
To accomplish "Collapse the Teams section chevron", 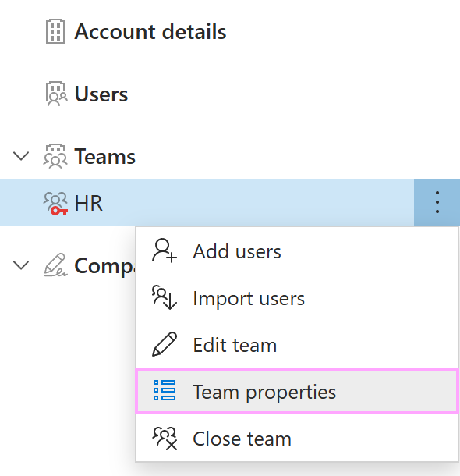I will (21, 156).
